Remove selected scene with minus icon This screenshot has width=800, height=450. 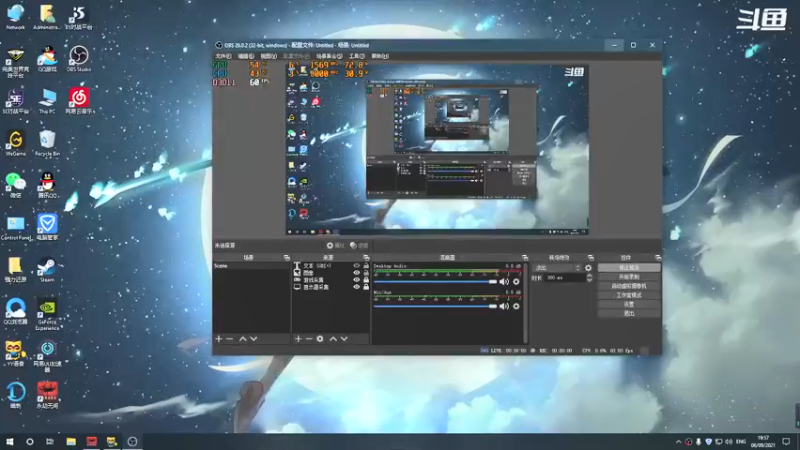pos(230,339)
